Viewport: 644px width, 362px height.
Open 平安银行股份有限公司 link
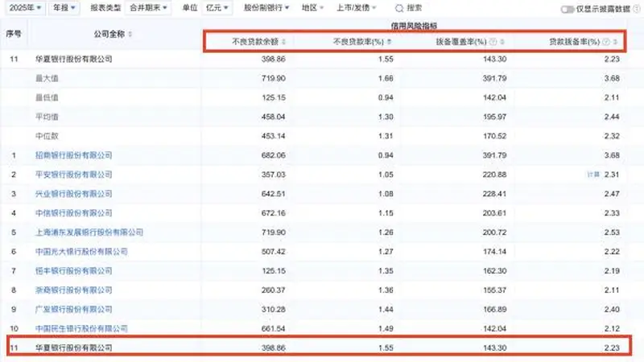click(73, 175)
